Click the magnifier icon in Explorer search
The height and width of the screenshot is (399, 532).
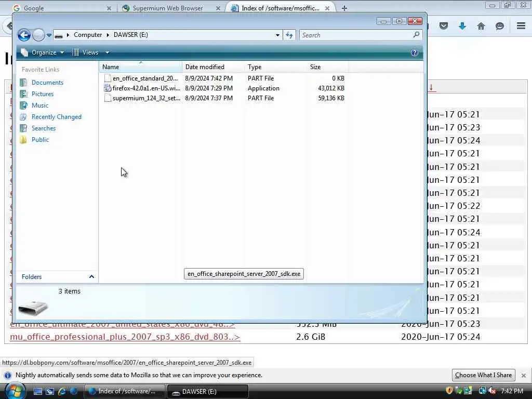pyautogui.click(x=416, y=35)
